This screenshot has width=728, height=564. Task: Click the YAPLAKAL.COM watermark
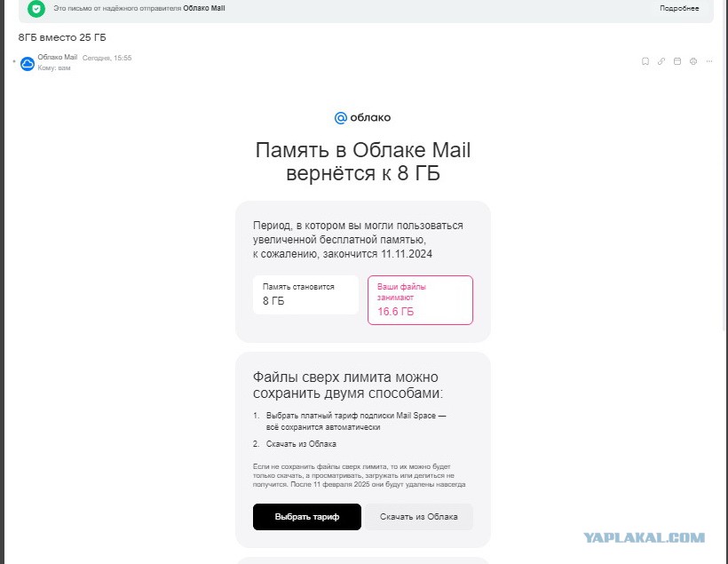tap(645, 538)
